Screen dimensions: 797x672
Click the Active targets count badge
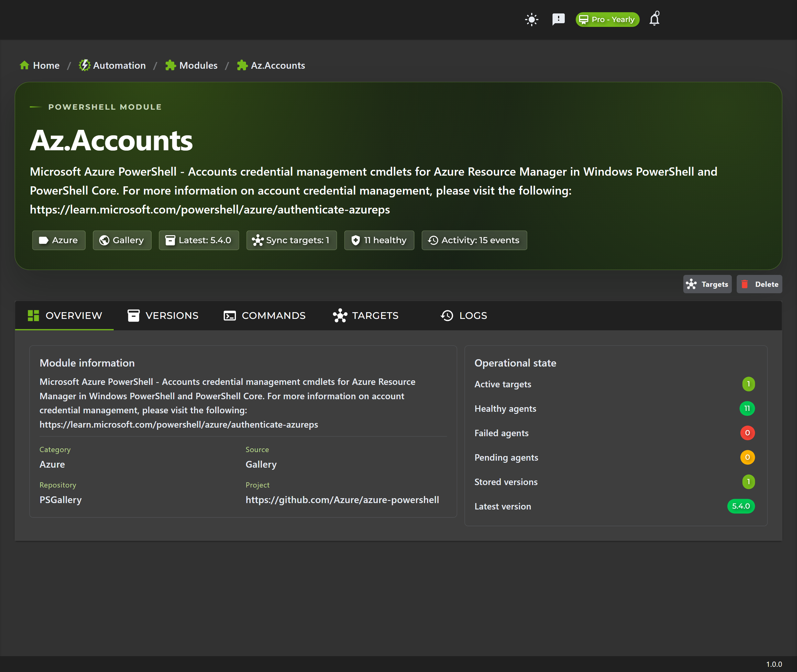(x=748, y=384)
